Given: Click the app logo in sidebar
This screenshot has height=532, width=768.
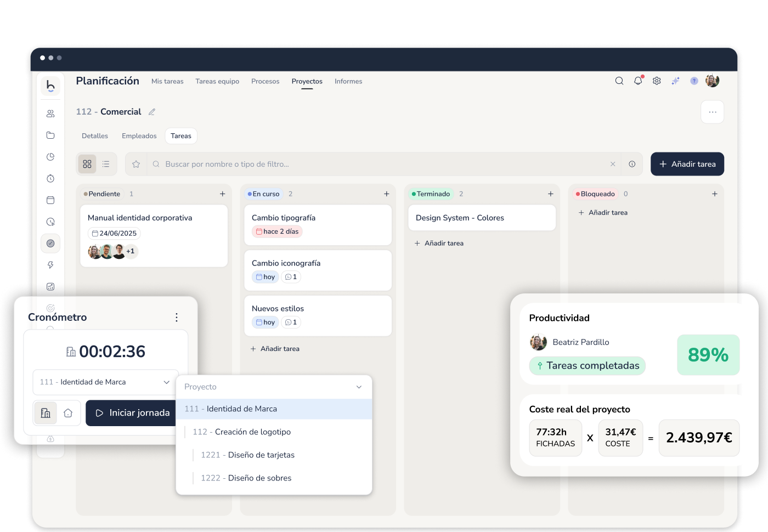Looking at the screenshot, I should (x=50, y=86).
